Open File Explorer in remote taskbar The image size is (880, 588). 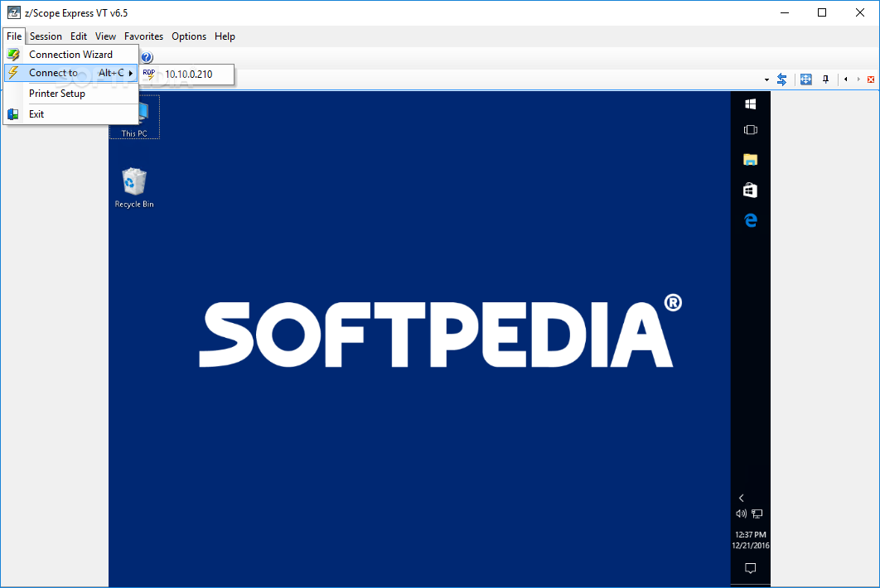point(751,160)
